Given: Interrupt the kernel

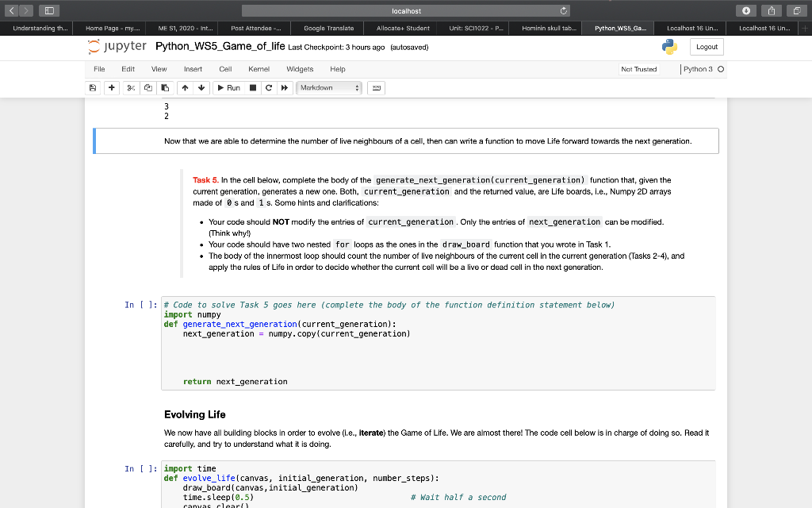Looking at the screenshot, I should (252, 87).
